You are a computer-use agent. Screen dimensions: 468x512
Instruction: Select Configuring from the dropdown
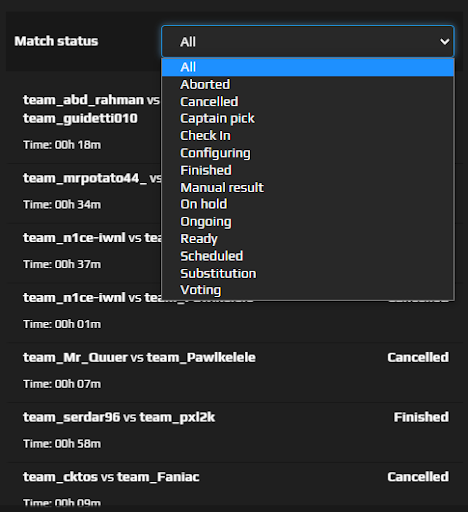(x=308, y=153)
